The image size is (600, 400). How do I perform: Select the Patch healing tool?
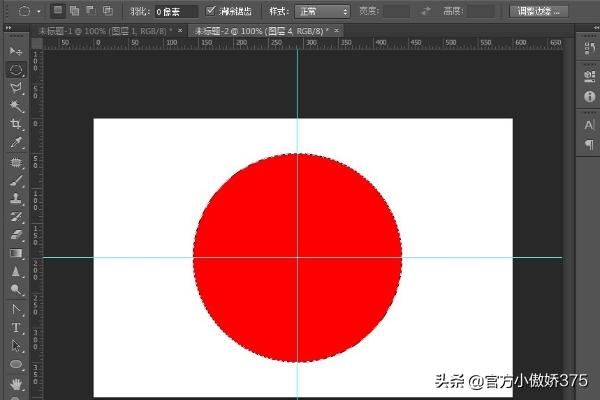click(x=16, y=162)
